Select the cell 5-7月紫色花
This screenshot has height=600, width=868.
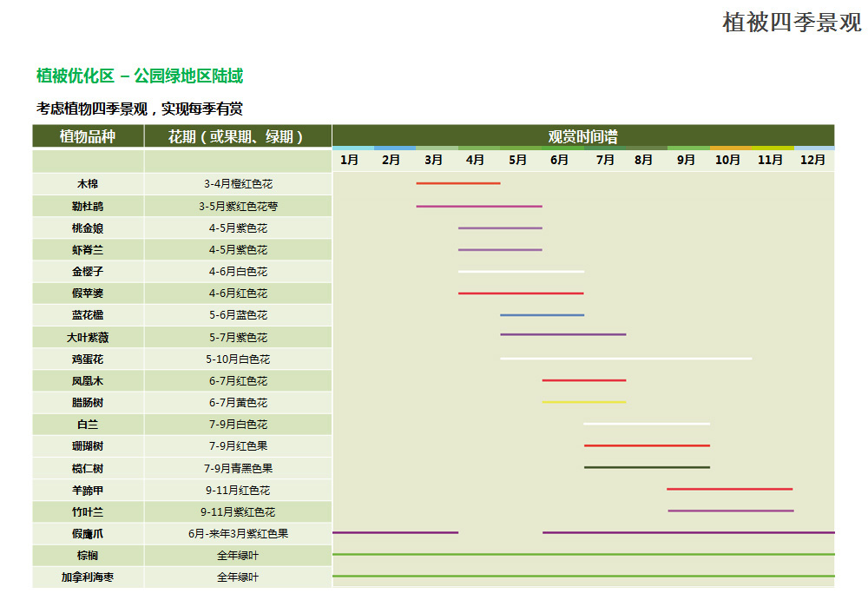coord(238,338)
